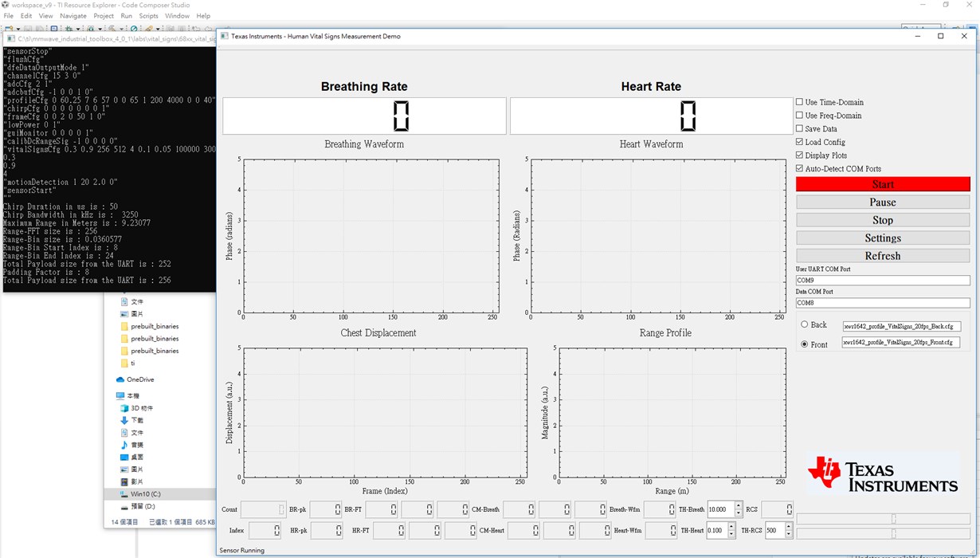The height and width of the screenshot is (558, 980).
Task: Open the Help menu in Code Composer Studio
Action: (203, 16)
